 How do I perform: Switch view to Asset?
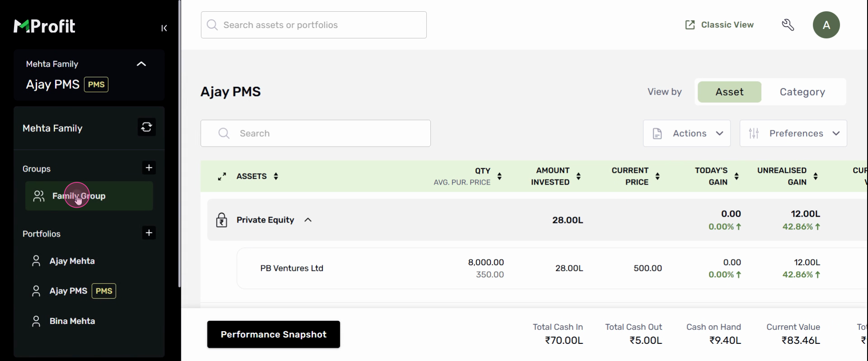[729, 92]
